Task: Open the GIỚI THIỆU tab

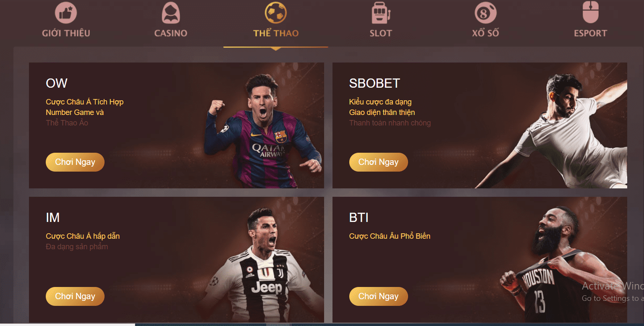Action: pos(66,33)
